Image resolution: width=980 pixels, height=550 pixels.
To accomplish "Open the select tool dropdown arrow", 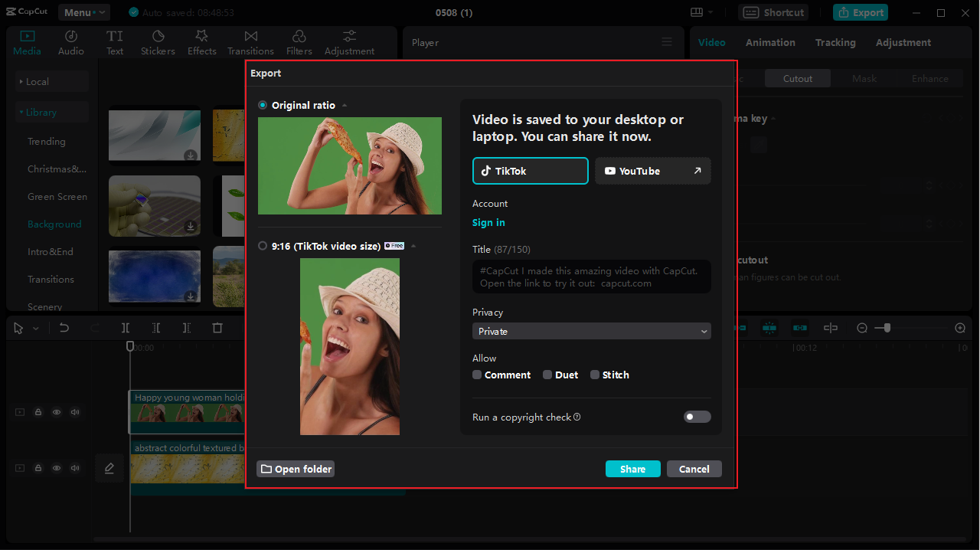I will [36, 329].
